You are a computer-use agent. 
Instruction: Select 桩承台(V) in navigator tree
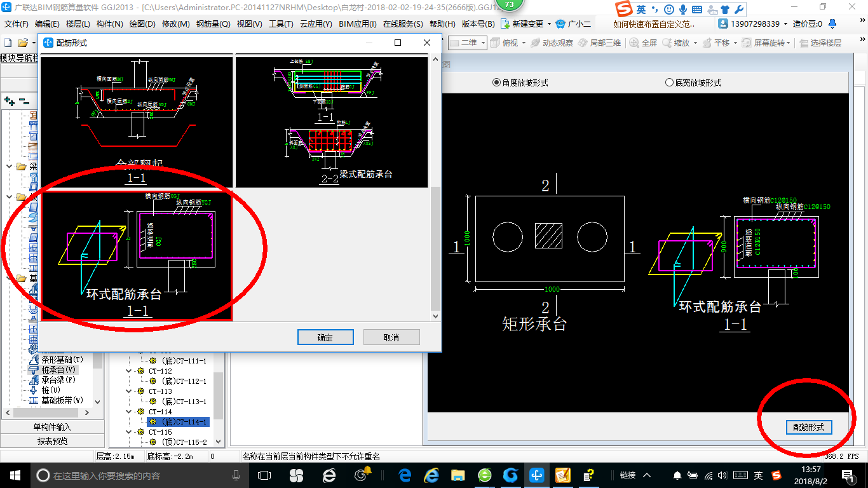[59, 370]
